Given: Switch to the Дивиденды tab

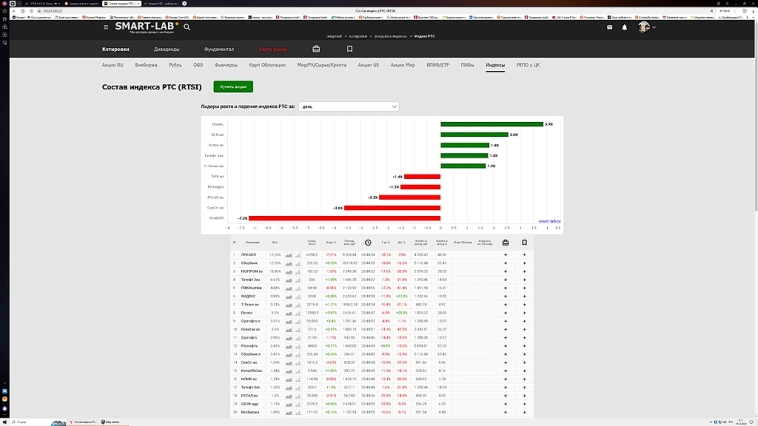Looking at the screenshot, I should coord(167,49).
